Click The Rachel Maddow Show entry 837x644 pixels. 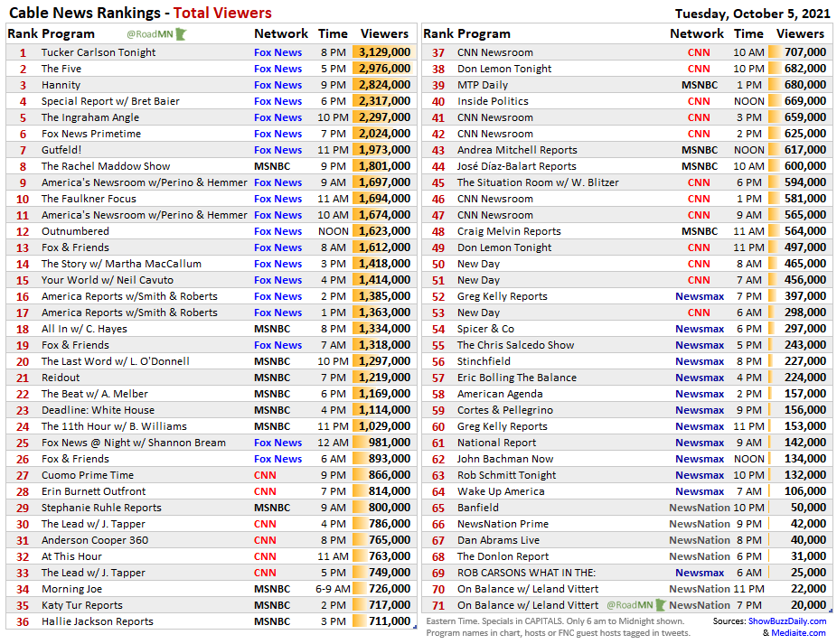click(106, 166)
